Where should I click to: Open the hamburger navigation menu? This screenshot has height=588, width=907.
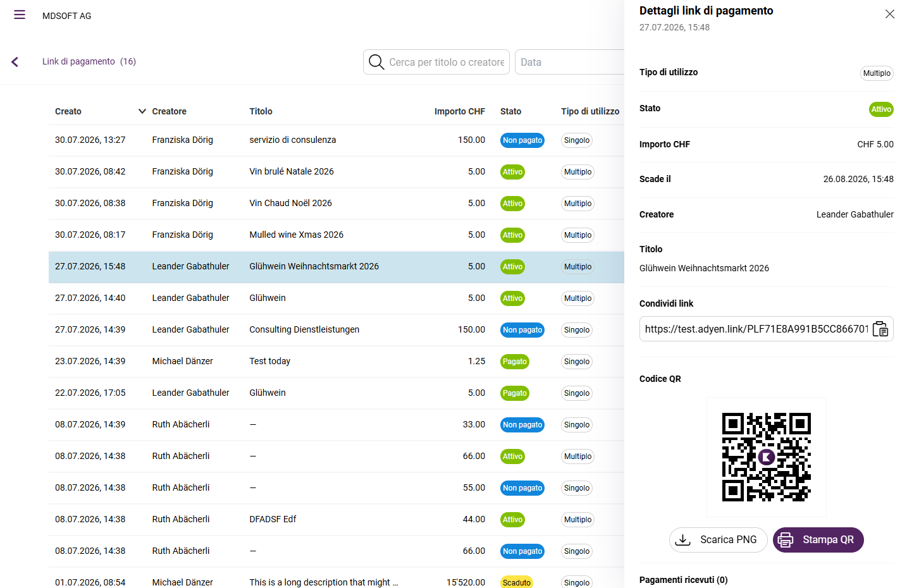(x=20, y=15)
